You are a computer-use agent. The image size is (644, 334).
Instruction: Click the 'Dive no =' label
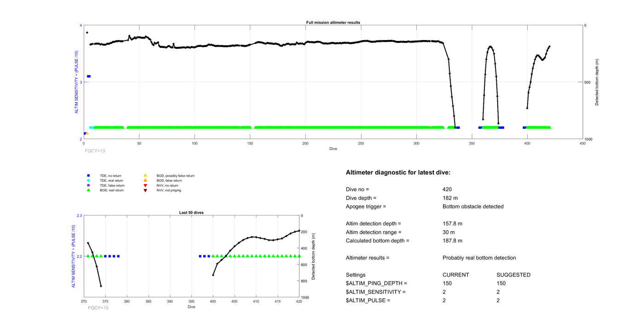[357, 190]
